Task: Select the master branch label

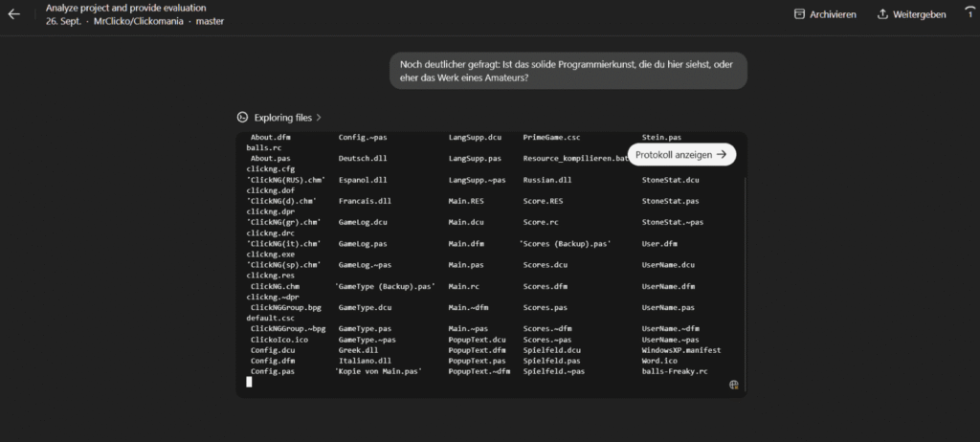Action: 210,21
